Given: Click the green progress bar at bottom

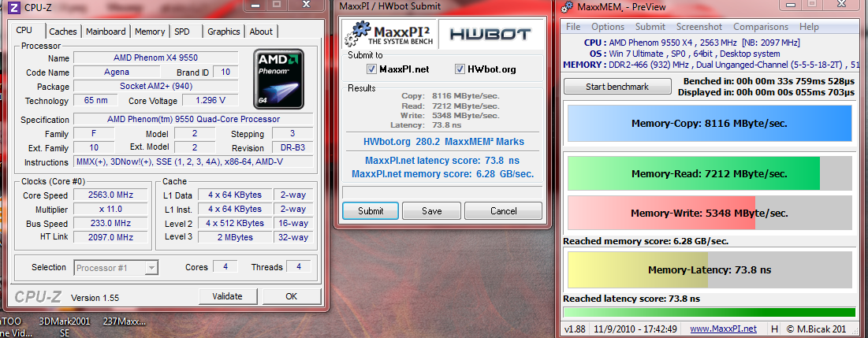Looking at the screenshot, I should [x=710, y=312].
